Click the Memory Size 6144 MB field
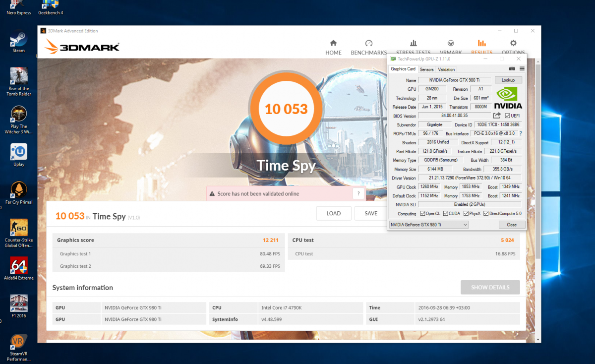The height and width of the screenshot is (364, 595). click(435, 169)
